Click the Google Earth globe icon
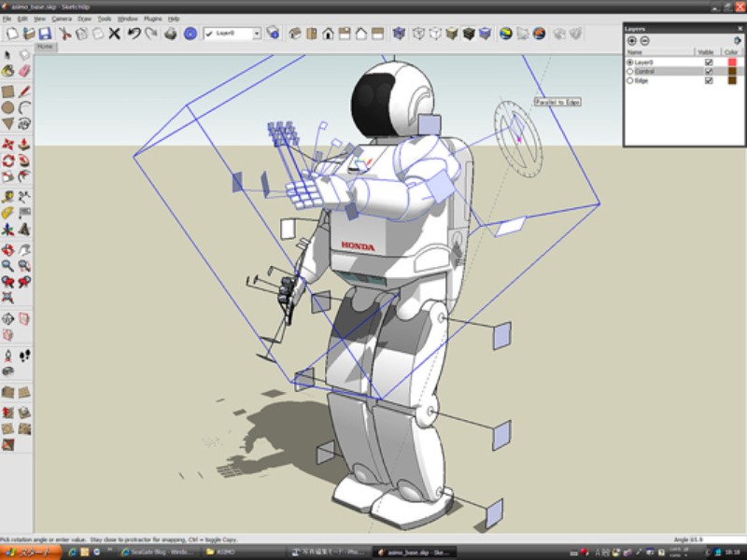Screen dimensions: 747x560 (505, 34)
